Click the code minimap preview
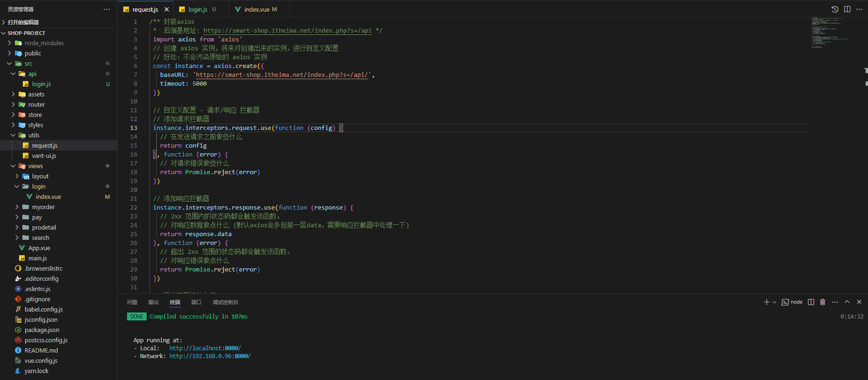 point(829,33)
